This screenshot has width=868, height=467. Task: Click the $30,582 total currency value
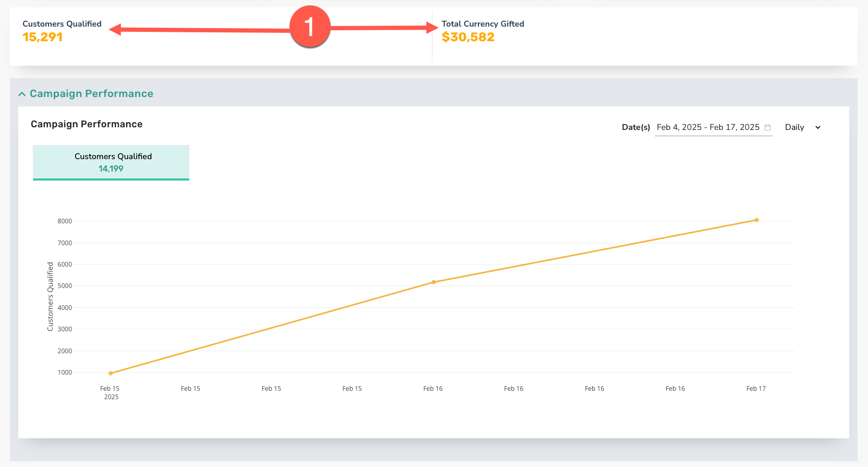[x=468, y=37]
